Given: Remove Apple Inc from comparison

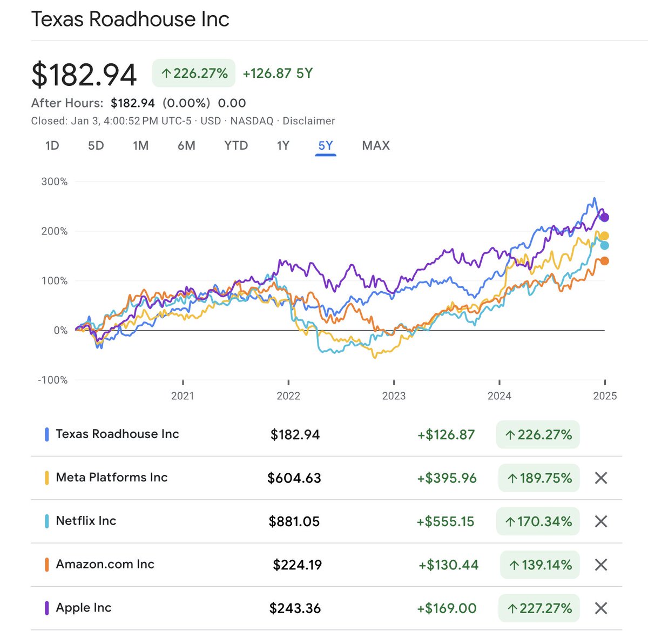Looking at the screenshot, I should pos(601,608).
